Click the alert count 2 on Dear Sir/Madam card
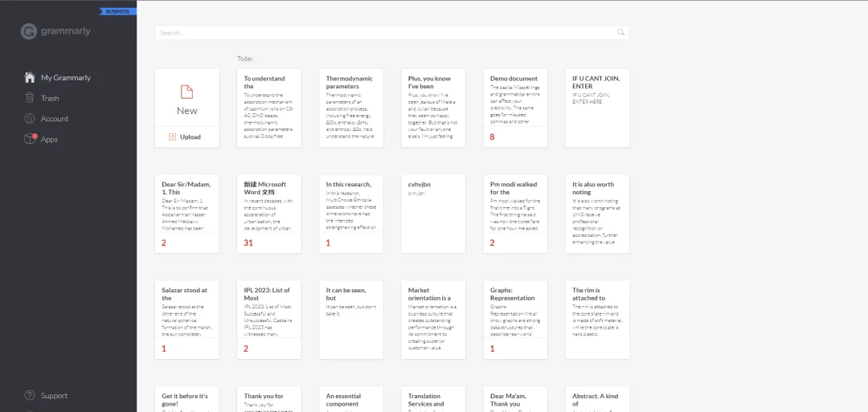The image size is (868, 412). [x=164, y=243]
